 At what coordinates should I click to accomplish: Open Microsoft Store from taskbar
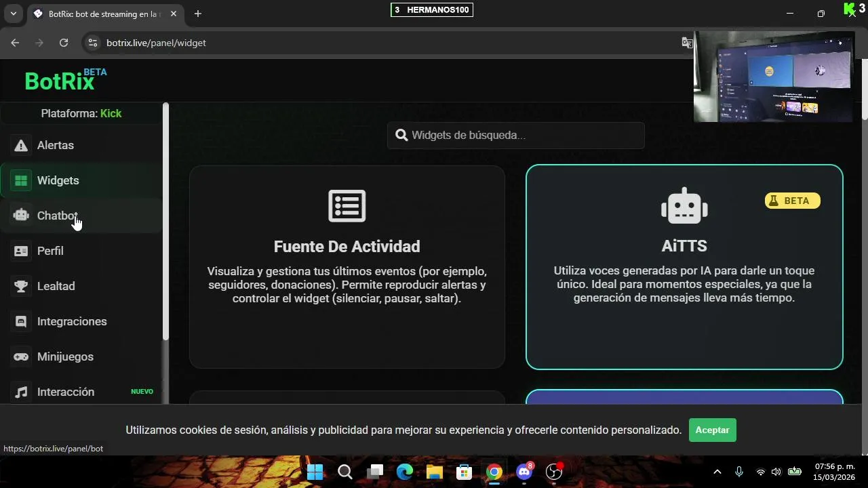tap(465, 472)
